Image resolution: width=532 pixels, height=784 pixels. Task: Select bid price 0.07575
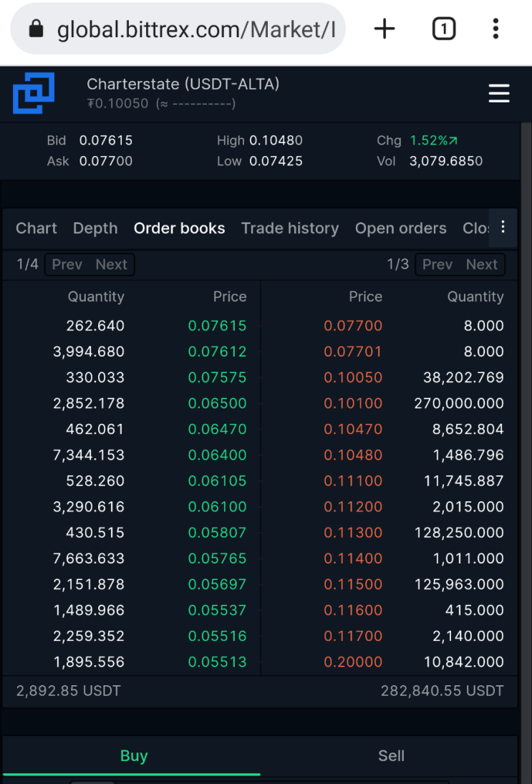218,377
